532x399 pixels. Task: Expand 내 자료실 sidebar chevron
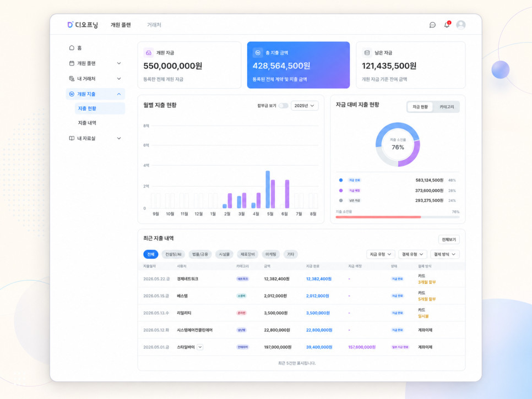[119, 138]
